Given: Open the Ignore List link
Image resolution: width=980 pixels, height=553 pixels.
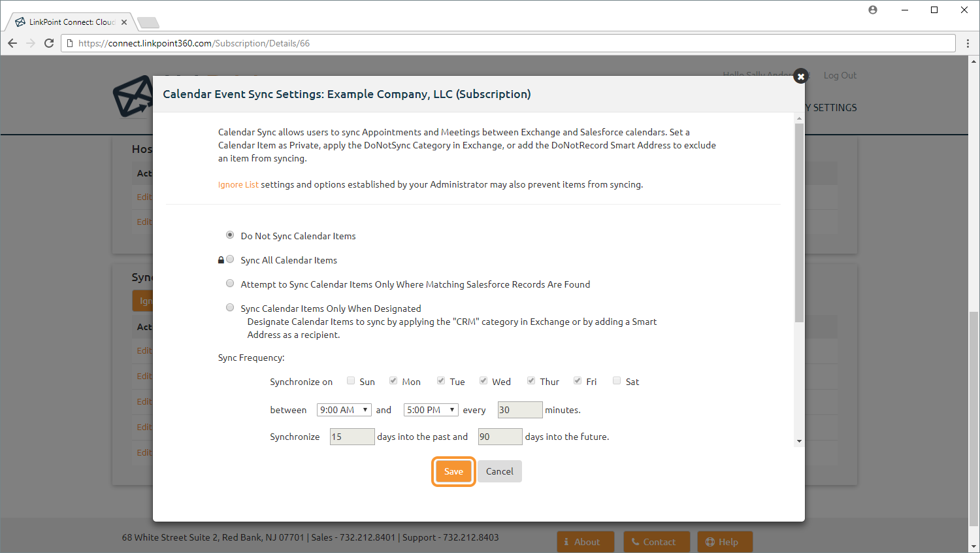Looking at the screenshot, I should (x=238, y=185).
